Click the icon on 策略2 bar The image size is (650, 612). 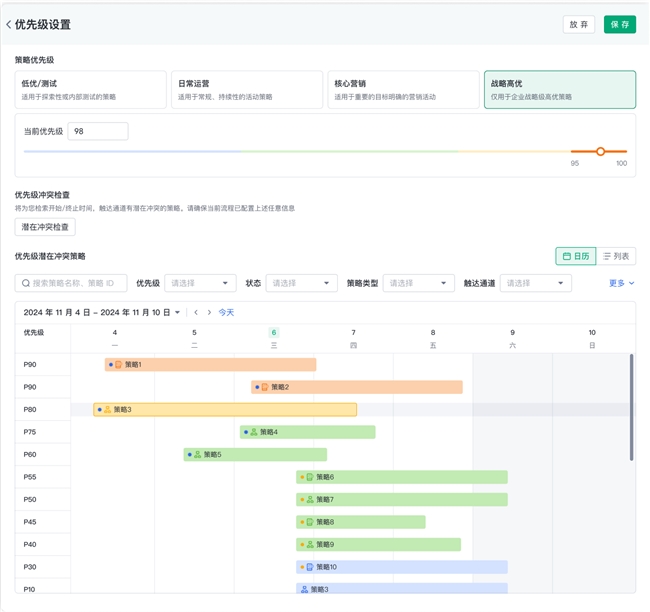[x=265, y=387]
